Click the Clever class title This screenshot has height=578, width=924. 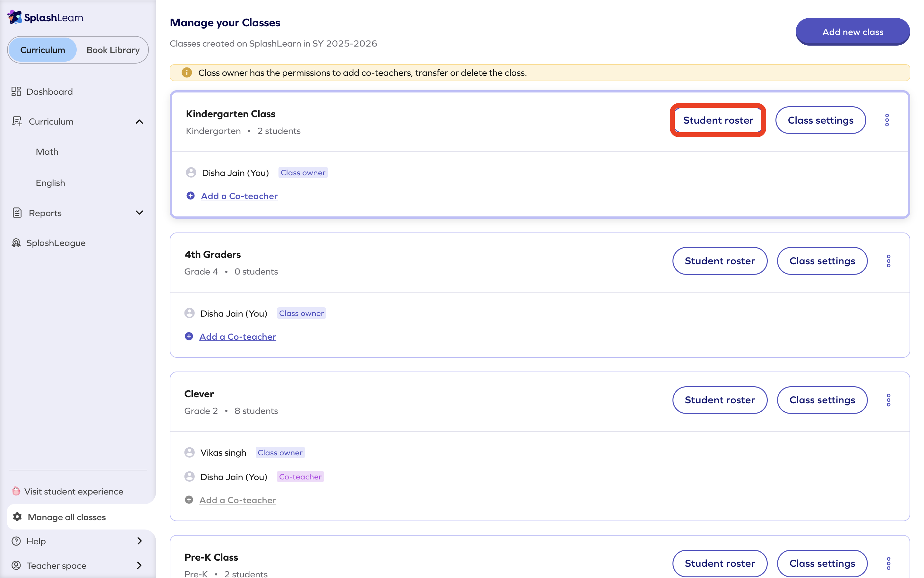pyautogui.click(x=199, y=393)
